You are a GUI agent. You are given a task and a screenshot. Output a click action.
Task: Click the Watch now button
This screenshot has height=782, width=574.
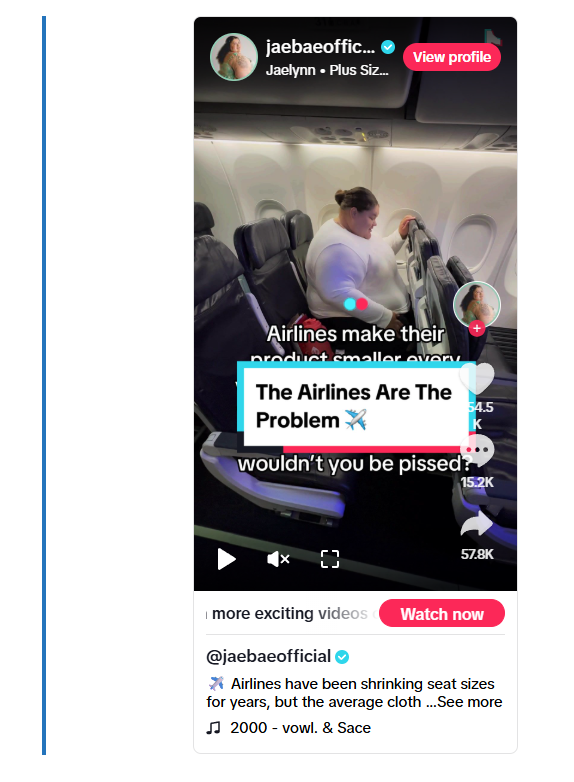pyautogui.click(x=442, y=613)
